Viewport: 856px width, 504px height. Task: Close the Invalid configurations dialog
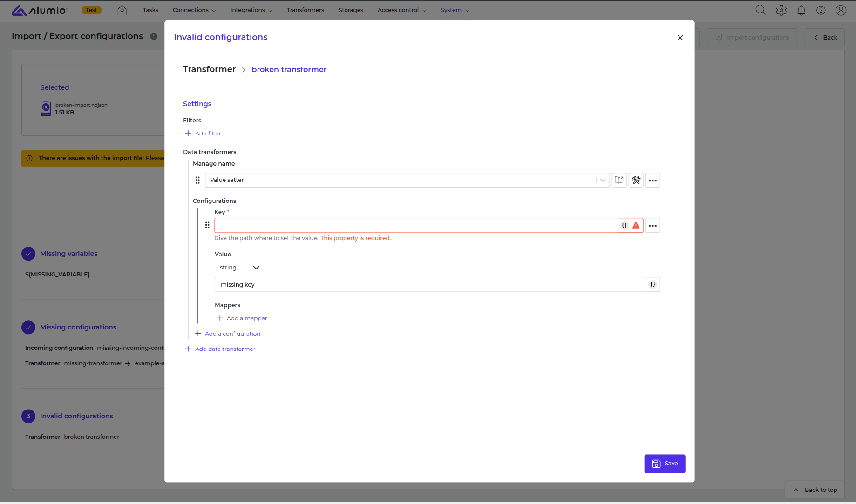click(x=680, y=38)
